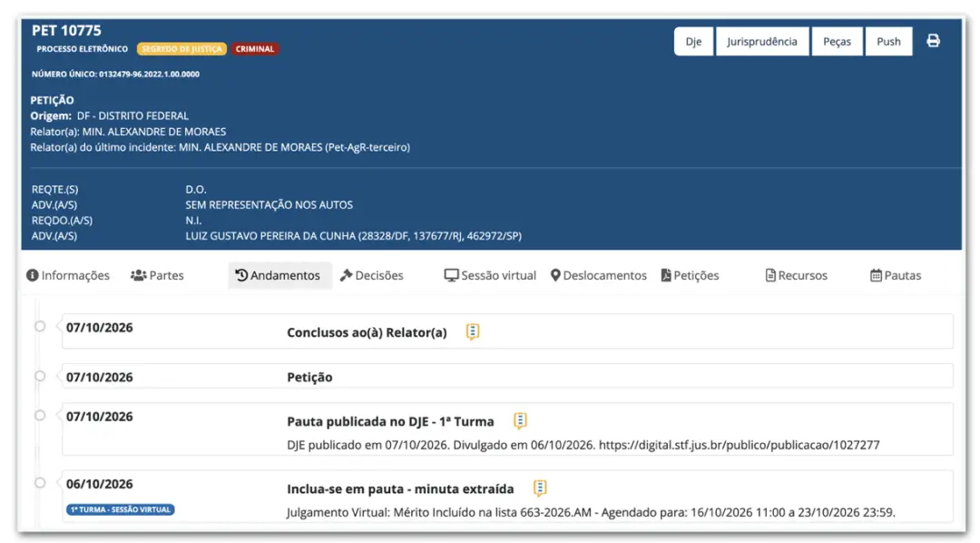The height and width of the screenshot is (543, 980).
Task: Click timeline marker for Pauta publicada no DJE
Action: click(x=40, y=415)
